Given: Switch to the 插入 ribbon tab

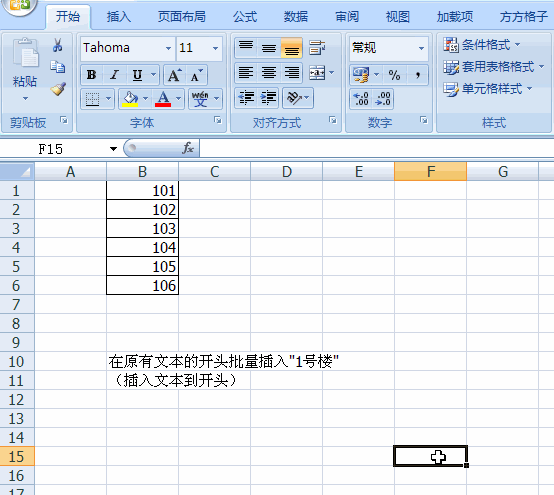Looking at the screenshot, I should coord(119,17).
